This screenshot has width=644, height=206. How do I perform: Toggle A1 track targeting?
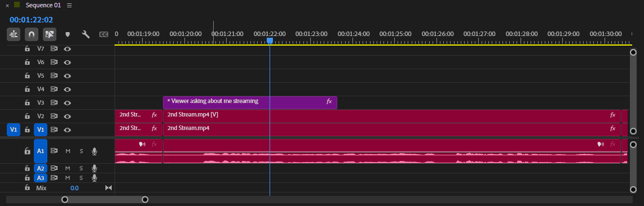(x=41, y=151)
